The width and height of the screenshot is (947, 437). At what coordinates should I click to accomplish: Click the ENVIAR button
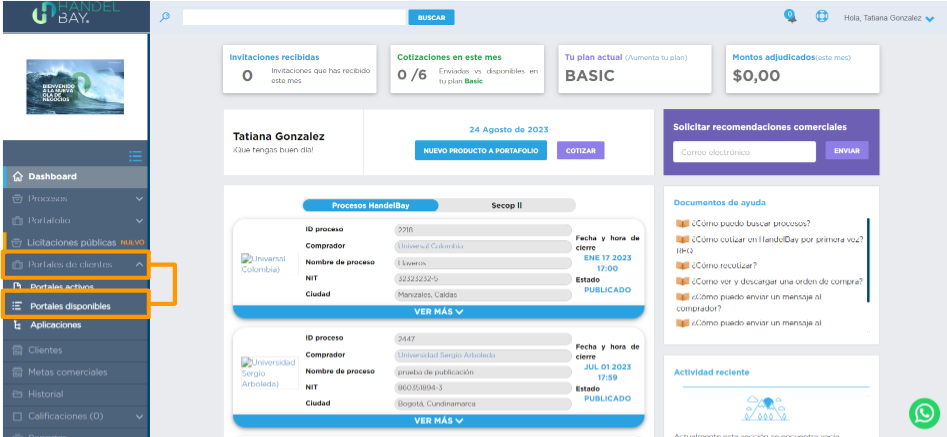[847, 150]
